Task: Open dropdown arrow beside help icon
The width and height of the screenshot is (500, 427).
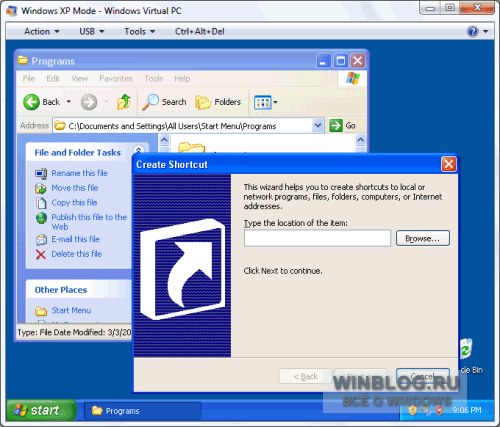Action: (x=486, y=32)
